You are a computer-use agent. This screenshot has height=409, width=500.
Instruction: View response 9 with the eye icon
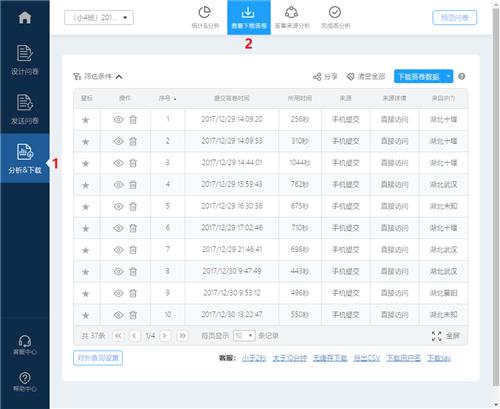click(119, 293)
